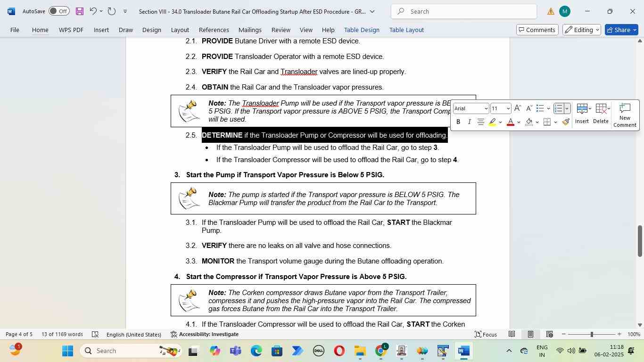Switch to the Draw ribbon tab

125,30
